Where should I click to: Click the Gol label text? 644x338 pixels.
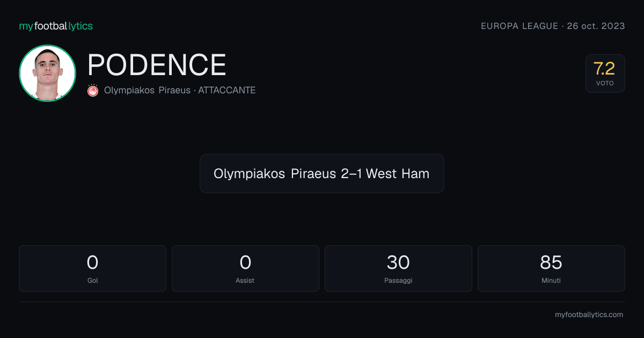92,281
